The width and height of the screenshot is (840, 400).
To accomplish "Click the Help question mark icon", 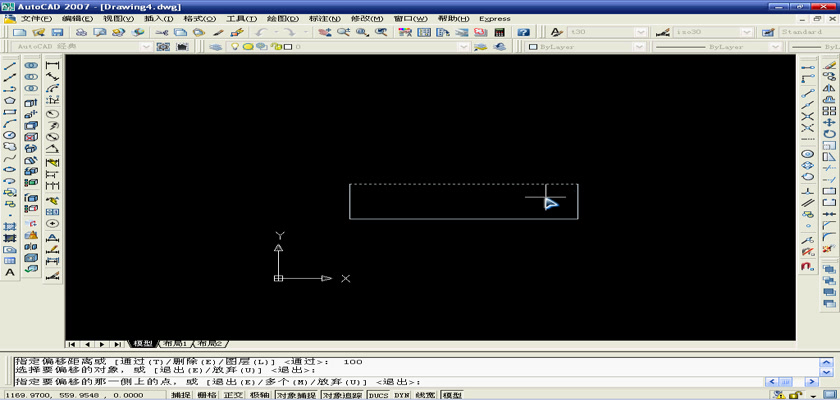I will coord(523,32).
